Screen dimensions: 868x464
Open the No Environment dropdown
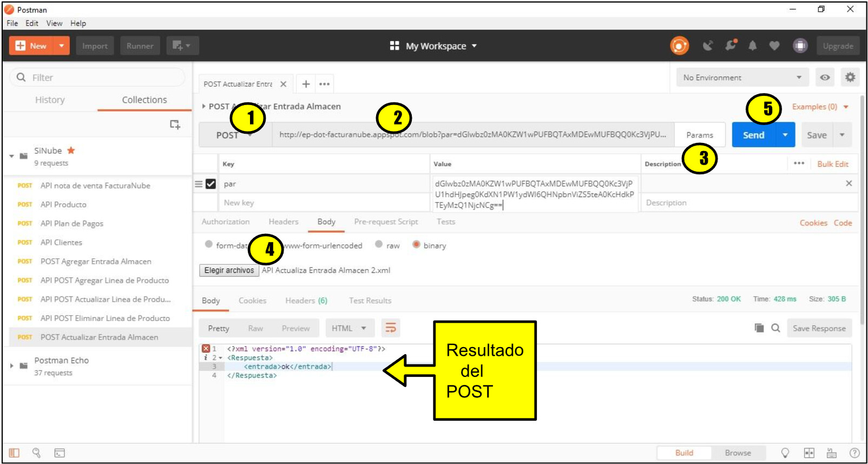[742, 77]
